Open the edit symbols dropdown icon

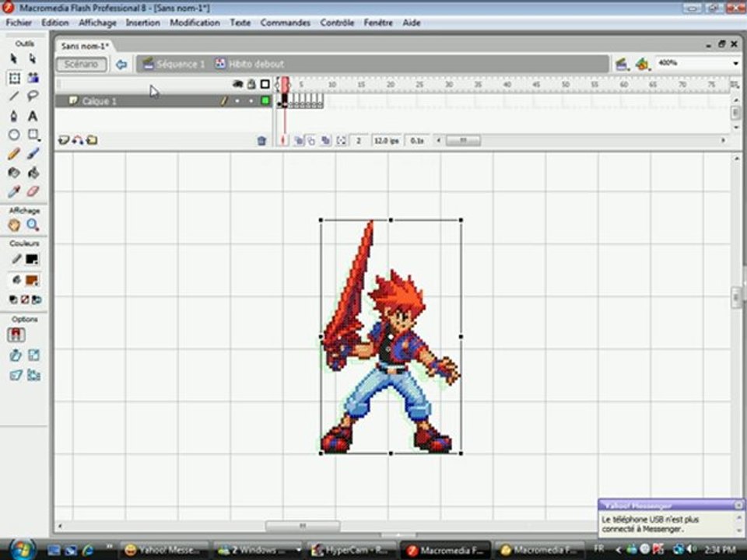[641, 64]
